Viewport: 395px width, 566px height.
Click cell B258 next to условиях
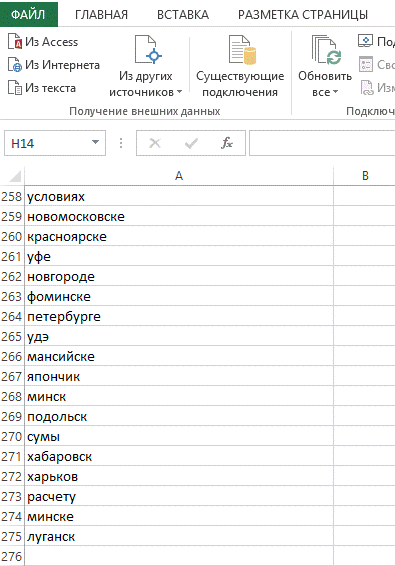pyautogui.click(x=365, y=196)
